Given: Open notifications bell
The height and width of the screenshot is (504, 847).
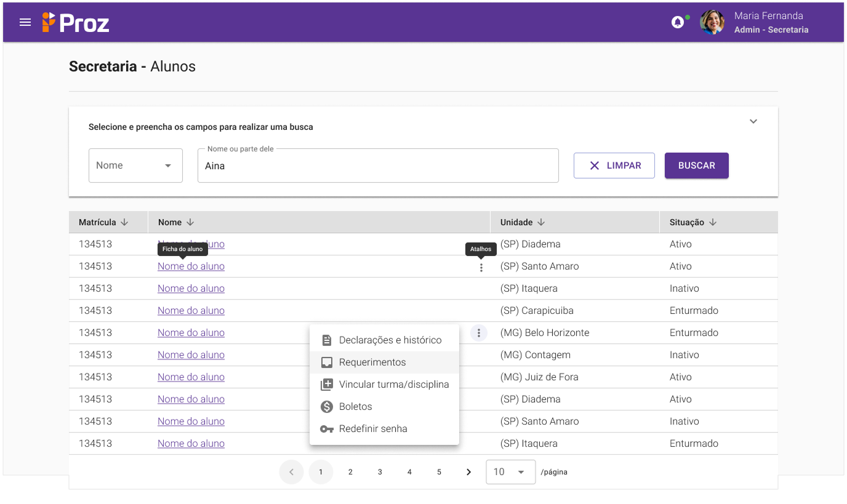Looking at the screenshot, I should point(677,23).
